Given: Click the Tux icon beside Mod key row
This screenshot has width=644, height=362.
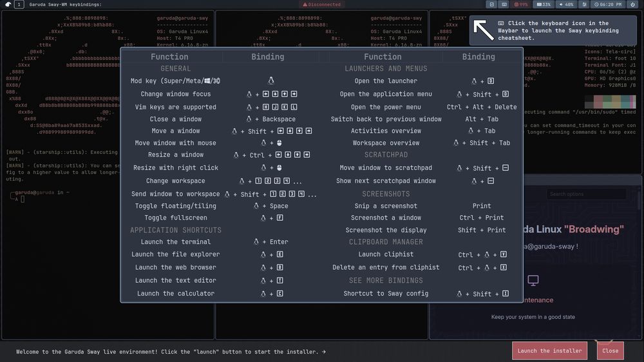Looking at the screenshot, I should 271,81.
